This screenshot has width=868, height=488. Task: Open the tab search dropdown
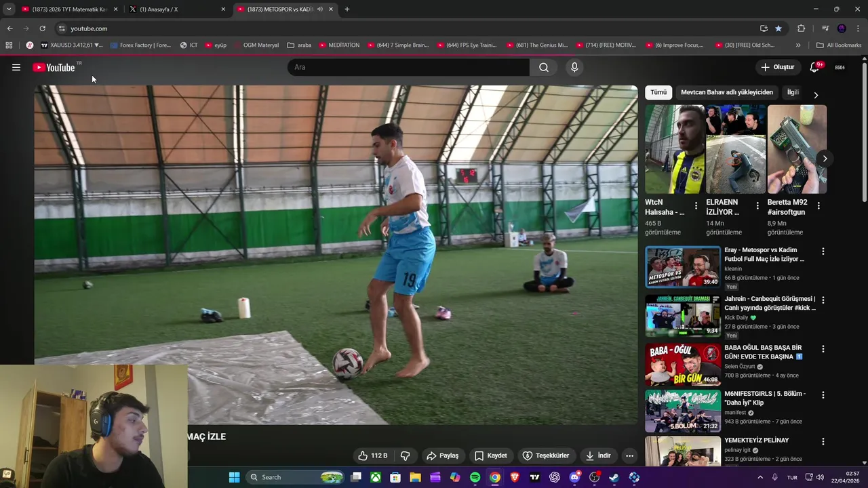9,9
